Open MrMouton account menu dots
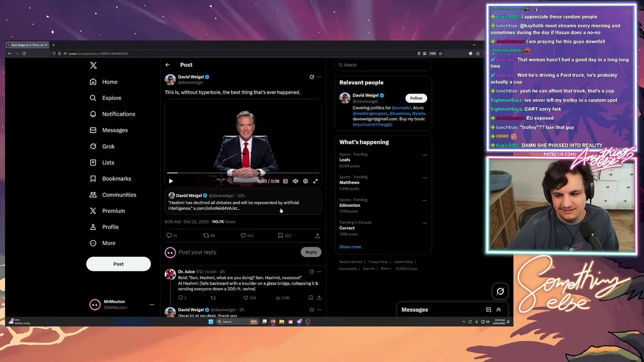Image resolution: width=644 pixels, height=362 pixels. click(x=152, y=305)
